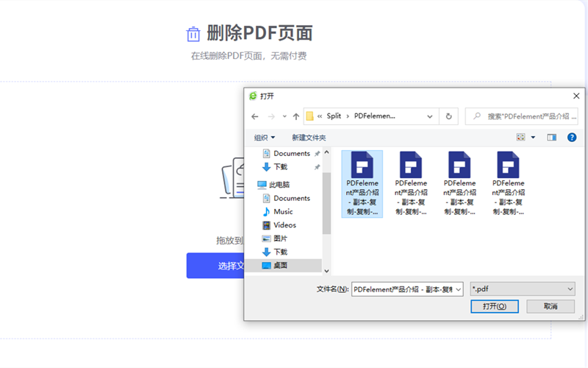Select the Music folder in the navigation pane
This screenshot has height=368, width=588.
tap(283, 212)
